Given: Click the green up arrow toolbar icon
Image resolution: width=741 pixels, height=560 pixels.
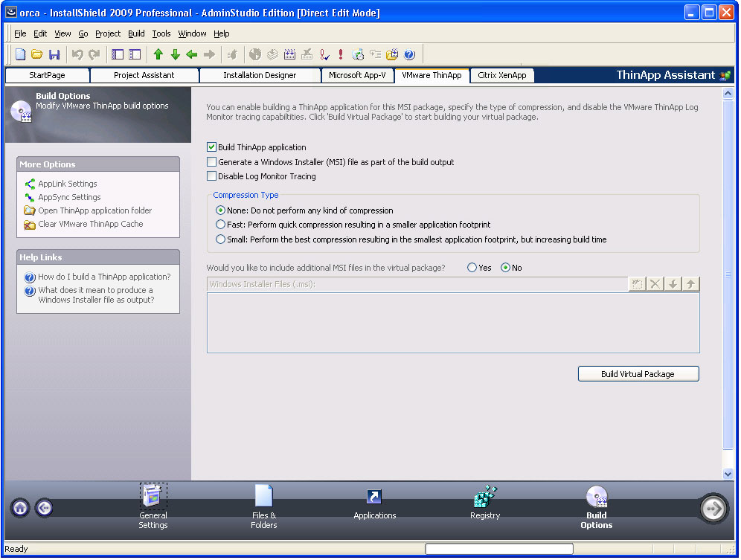Looking at the screenshot, I should click(x=158, y=54).
